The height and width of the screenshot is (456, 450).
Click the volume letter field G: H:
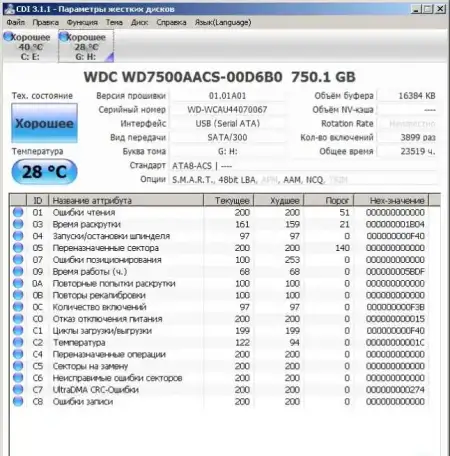tap(227, 151)
